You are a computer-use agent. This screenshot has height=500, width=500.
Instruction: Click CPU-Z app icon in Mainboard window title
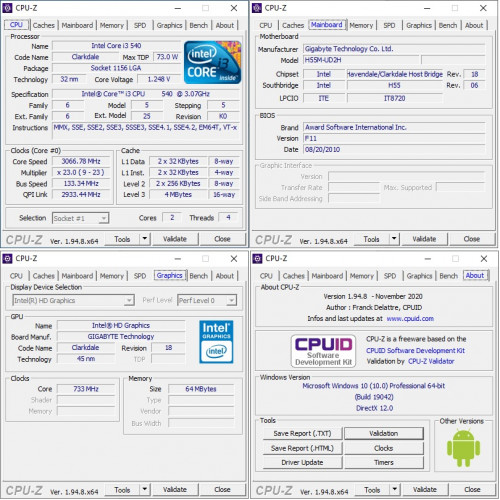click(257, 8)
